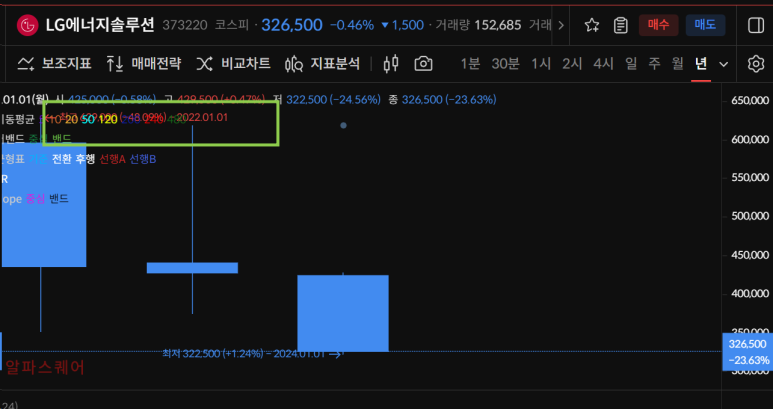Click the 650,000 price axis label
The image size is (773, 409).
[x=749, y=101]
